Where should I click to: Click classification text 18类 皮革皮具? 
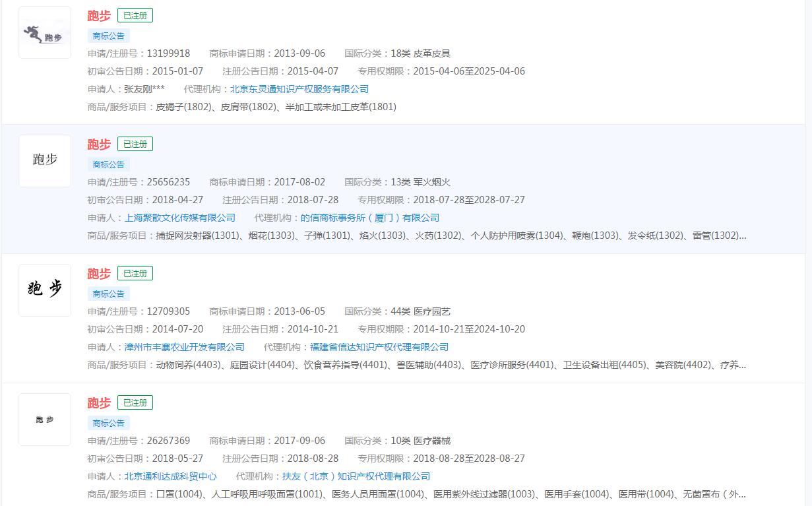point(421,53)
